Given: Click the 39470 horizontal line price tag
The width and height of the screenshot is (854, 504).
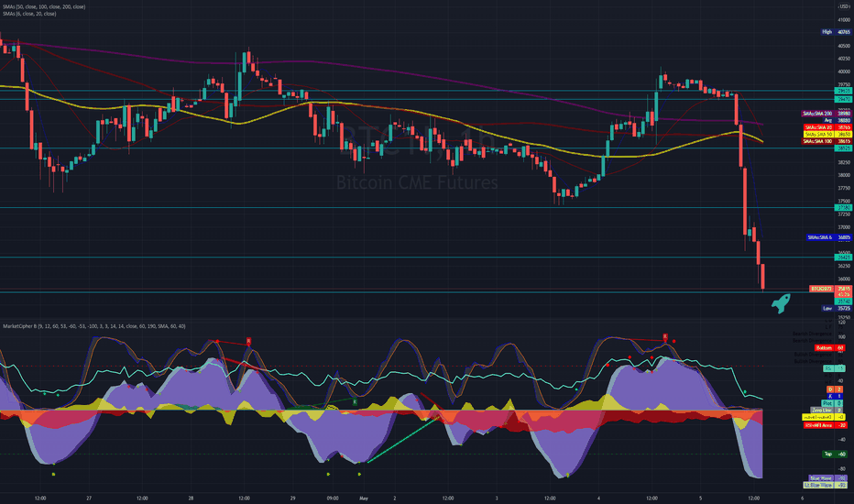Looking at the screenshot, I should point(843,99).
